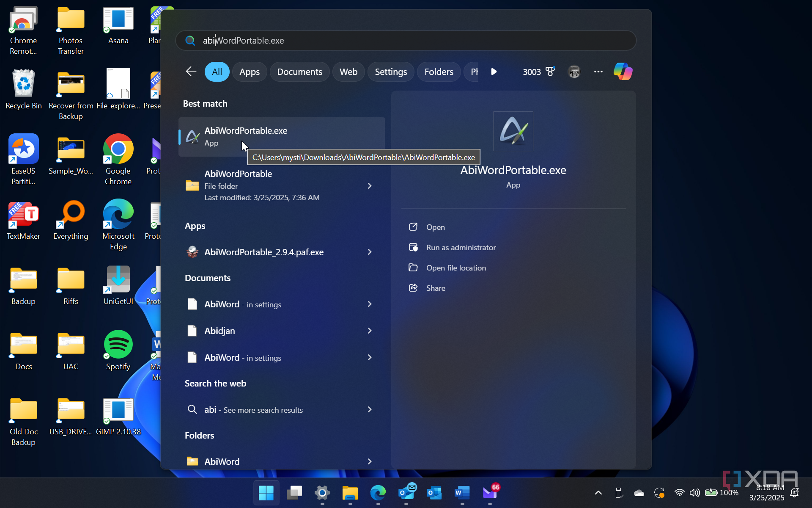Expand the abi web search result
This screenshot has height=508, width=812.
pyautogui.click(x=370, y=409)
